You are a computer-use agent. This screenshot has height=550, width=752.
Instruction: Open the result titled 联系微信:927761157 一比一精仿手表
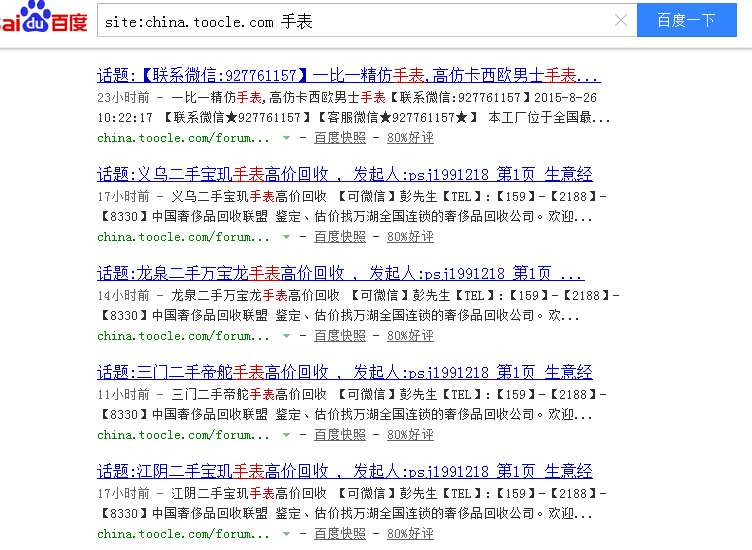[349, 75]
